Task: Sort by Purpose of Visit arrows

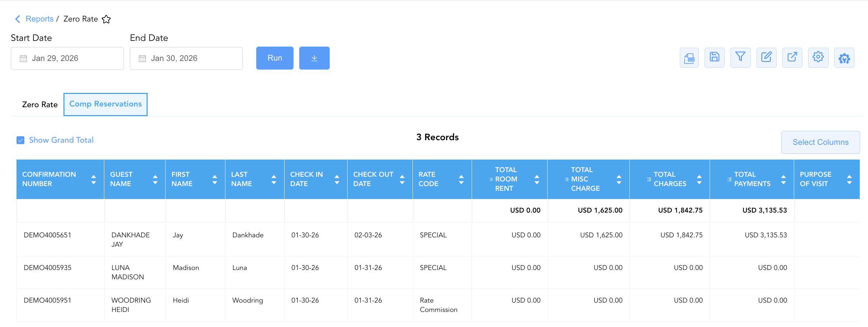Action: click(x=849, y=180)
